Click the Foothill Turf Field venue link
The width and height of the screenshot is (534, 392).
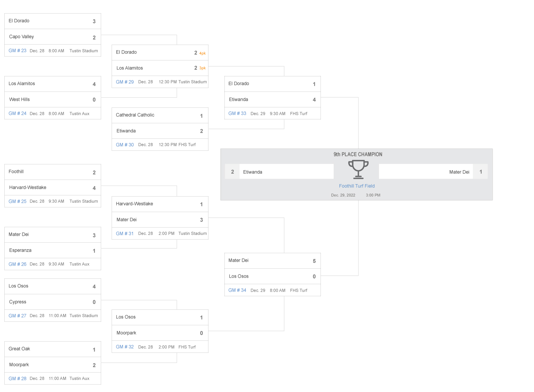tap(357, 186)
